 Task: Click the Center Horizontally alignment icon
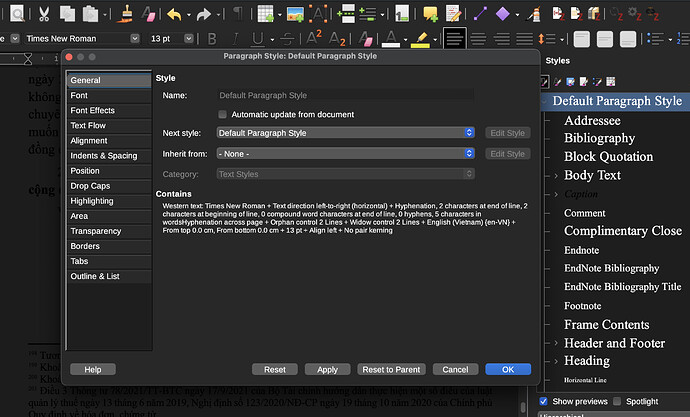coord(478,39)
